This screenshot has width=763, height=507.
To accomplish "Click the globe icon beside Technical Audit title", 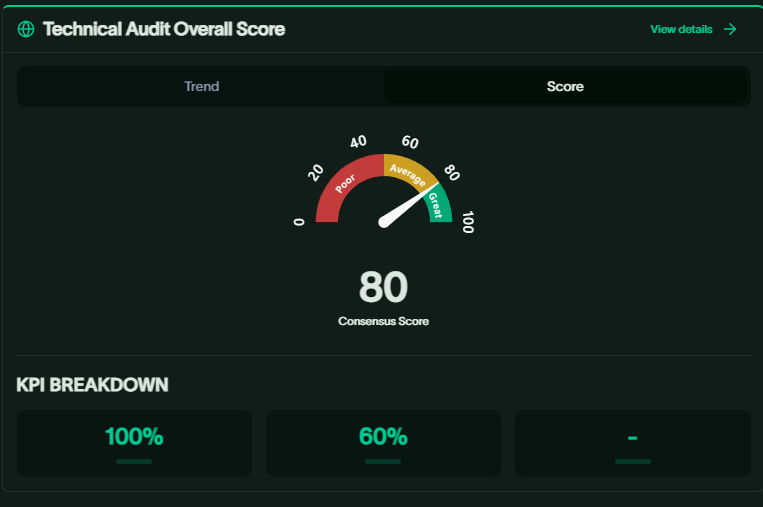I will 26,29.
